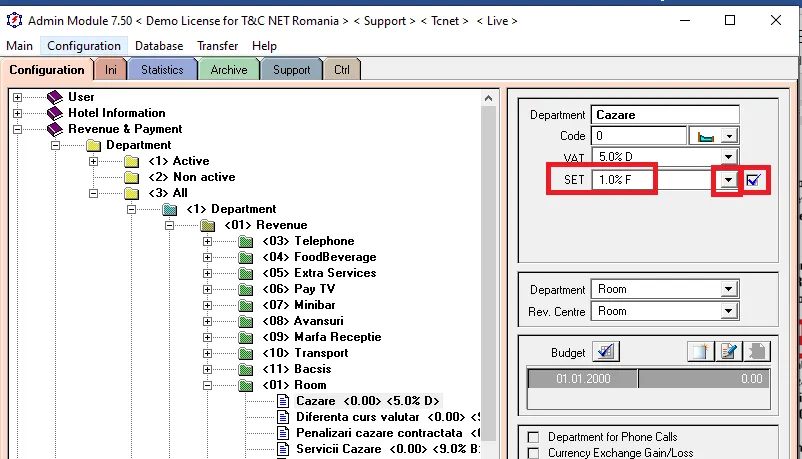Open the SET 1.0% F dropdown arrow

[x=728, y=180]
